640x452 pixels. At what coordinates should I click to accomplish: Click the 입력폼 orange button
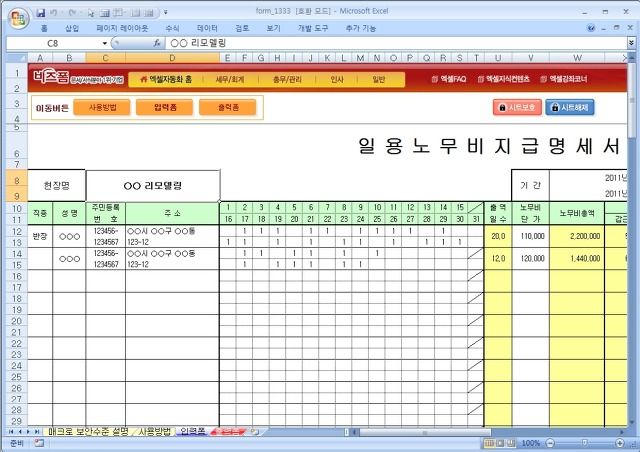coord(165,108)
